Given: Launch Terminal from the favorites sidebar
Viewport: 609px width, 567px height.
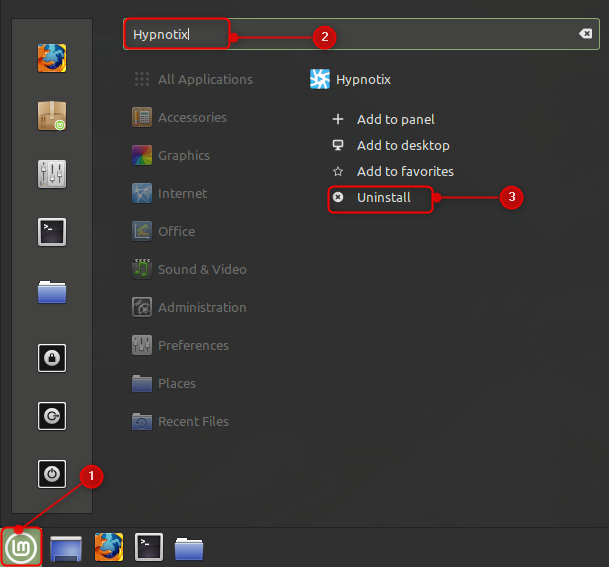Looking at the screenshot, I should (x=52, y=232).
